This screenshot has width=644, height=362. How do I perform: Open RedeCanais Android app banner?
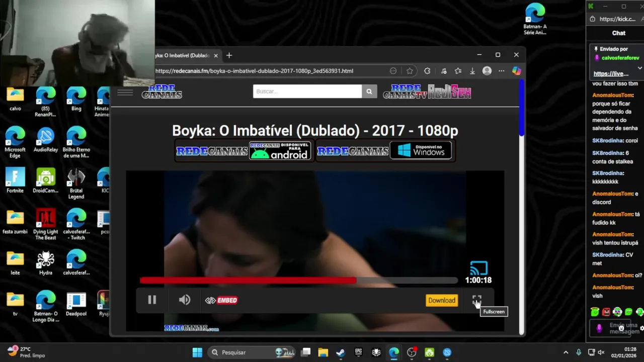(244, 151)
